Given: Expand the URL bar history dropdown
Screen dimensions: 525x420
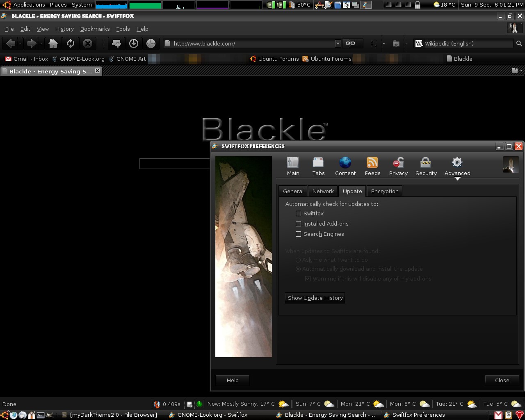Looking at the screenshot, I should tap(338, 43).
